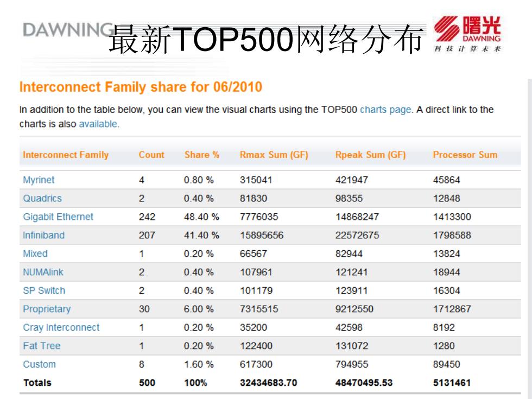The height and width of the screenshot is (399, 532).
Task: Select the total Rmax 32434683.70
Action: point(268,383)
